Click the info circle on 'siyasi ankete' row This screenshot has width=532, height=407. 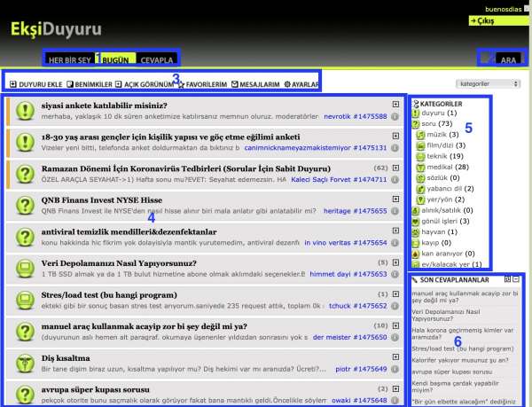[x=395, y=116]
